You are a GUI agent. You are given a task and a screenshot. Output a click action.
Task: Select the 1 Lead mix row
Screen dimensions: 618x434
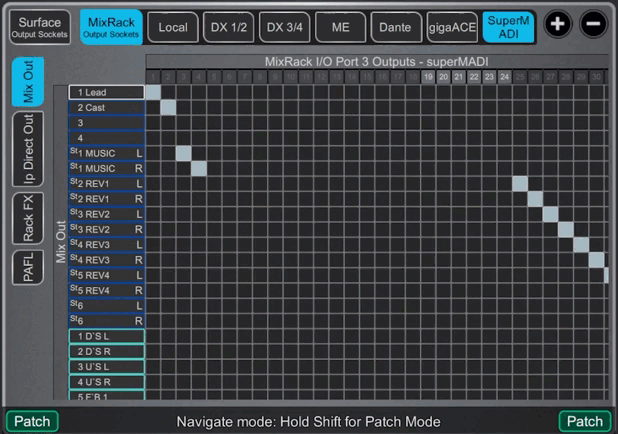point(107,92)
